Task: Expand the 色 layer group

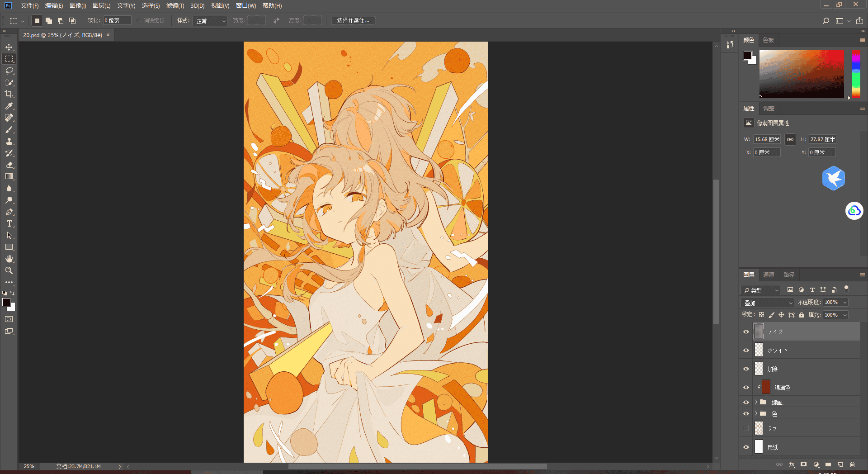Action: tap(756, 413)
